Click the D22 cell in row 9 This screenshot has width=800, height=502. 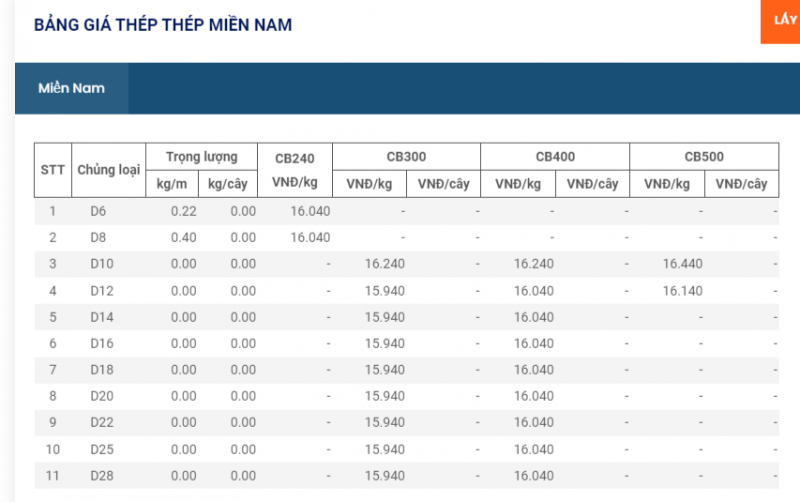coord(102,423)
